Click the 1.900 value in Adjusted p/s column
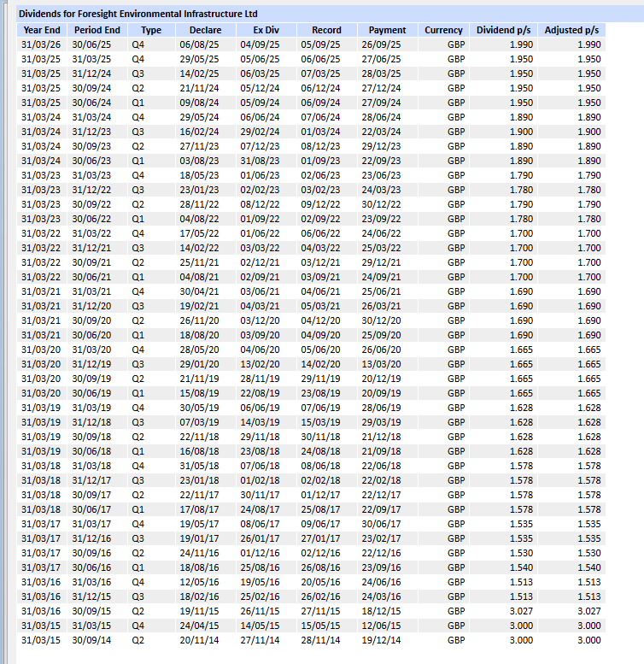 (588, 132)
